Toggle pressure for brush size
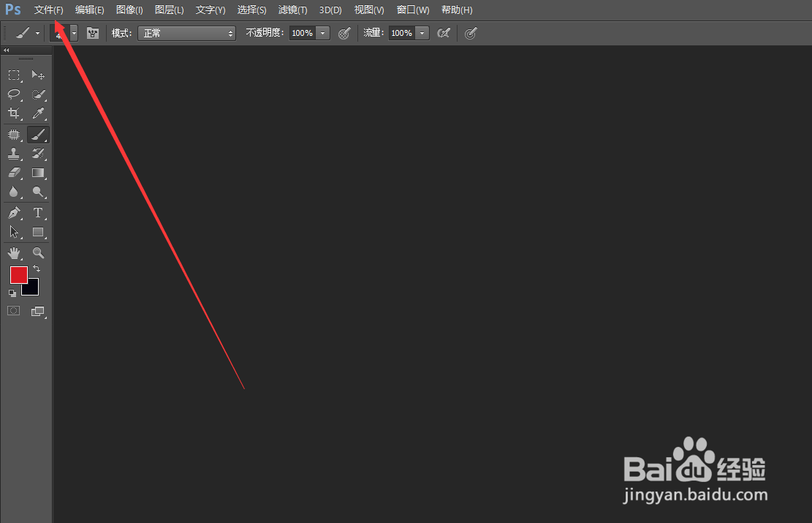The width and height of the screenshot is (812, 523). click(470, 33)
